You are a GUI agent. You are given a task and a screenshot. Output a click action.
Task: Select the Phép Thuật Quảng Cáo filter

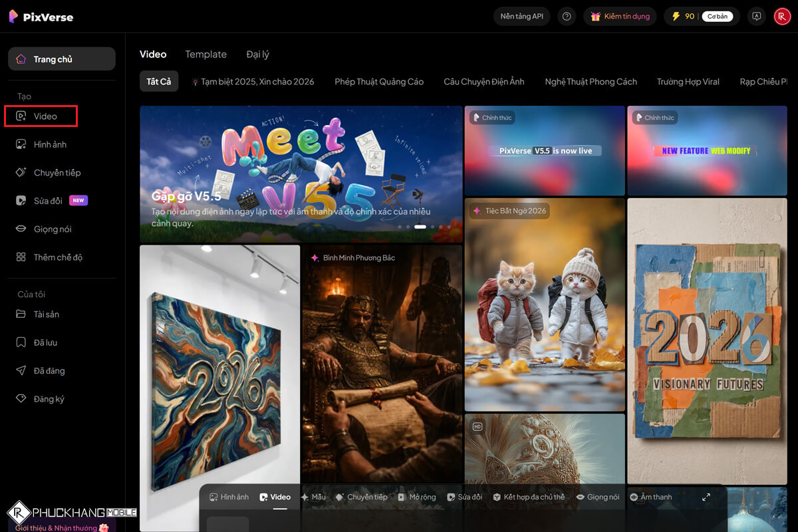[x=378, y=82]
